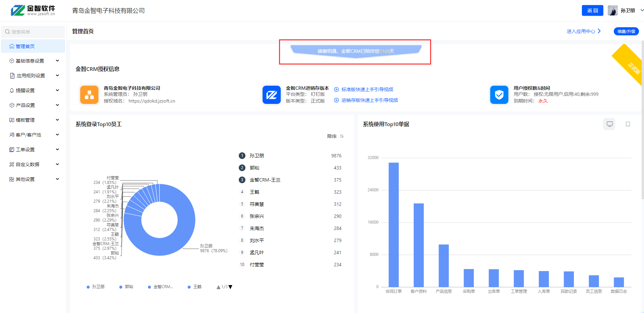644x313 pixels.
Task: Click the play icon beside 标准版快速上手引导视频
Action: point(336,89)
